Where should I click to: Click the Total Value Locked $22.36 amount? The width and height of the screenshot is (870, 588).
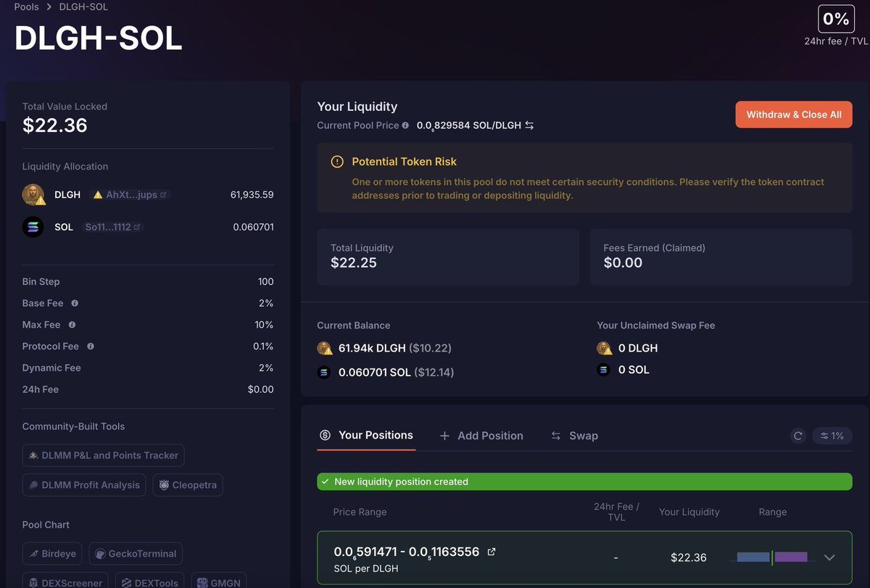click(x=55, y=125)
